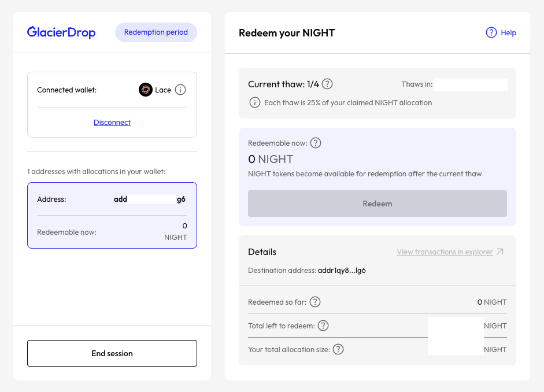Click Your total allocation size help icon

click(x=338, y=349)
